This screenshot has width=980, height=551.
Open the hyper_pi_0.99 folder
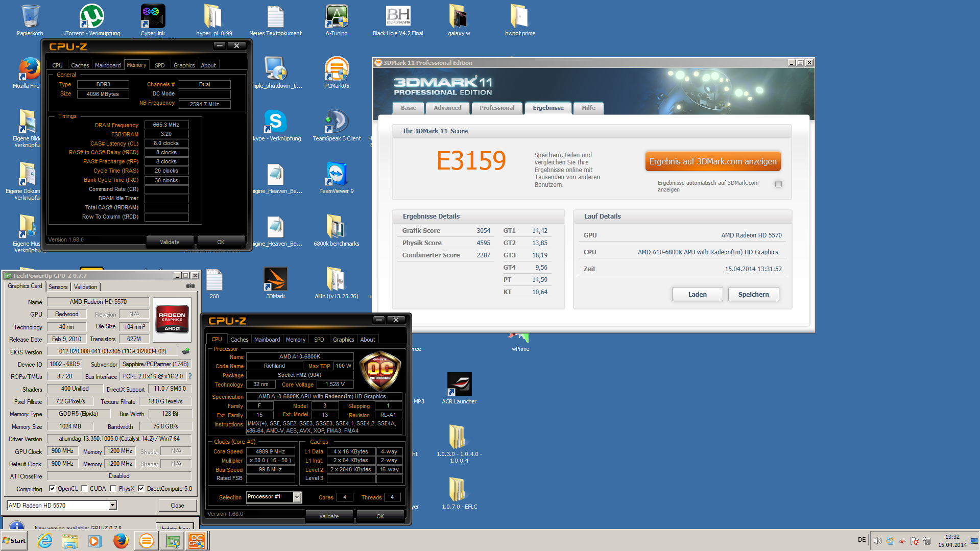214,20
